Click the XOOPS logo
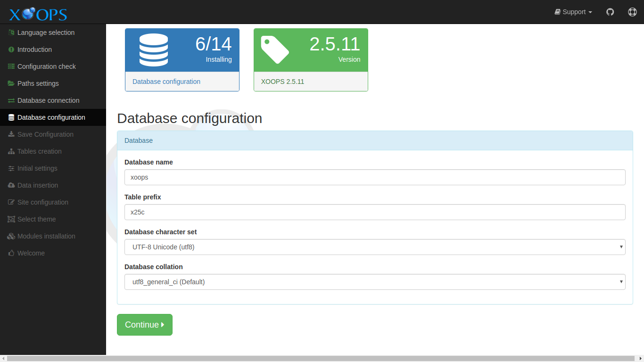This screenshot has height=362, width=644. pos(37,14)
